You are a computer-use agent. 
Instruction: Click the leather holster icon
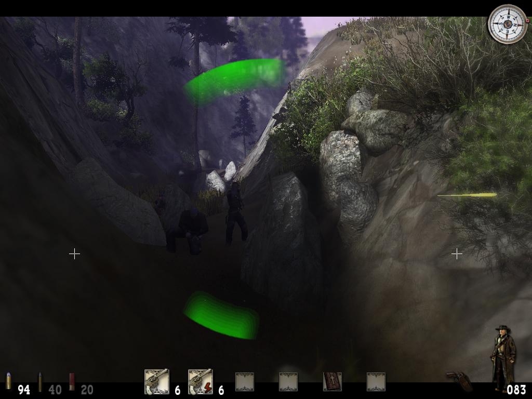pos(459,381)
